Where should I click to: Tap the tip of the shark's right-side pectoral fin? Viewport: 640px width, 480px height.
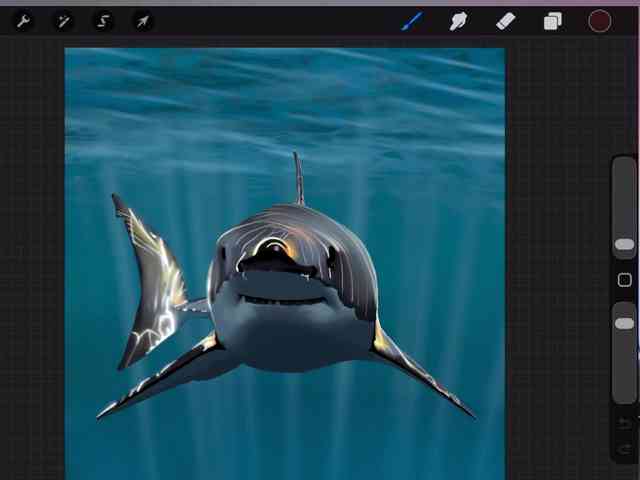[x=468, y=413]
